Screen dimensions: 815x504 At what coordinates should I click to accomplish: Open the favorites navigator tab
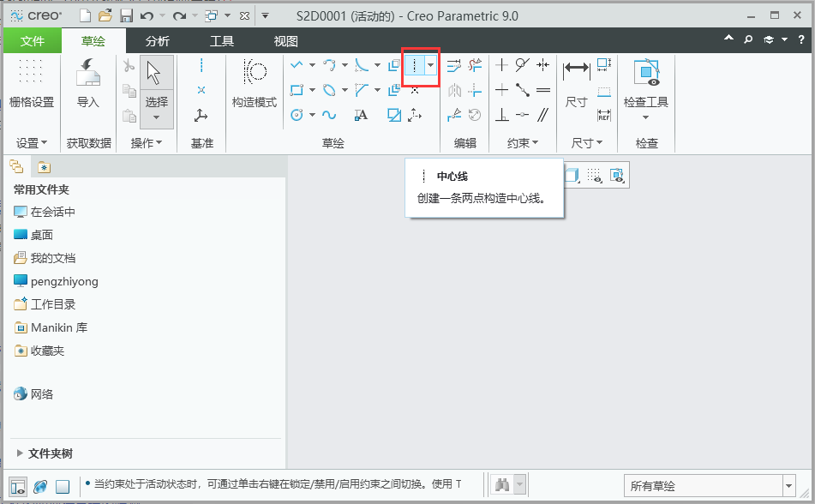(45, 167)
